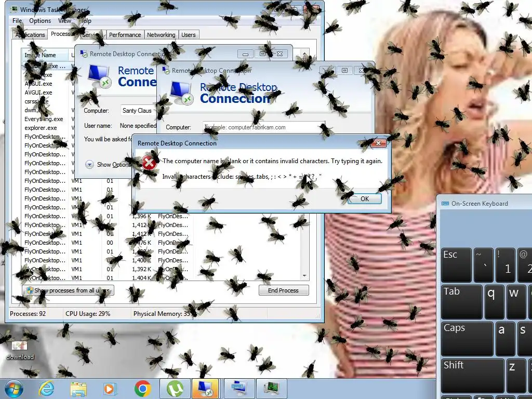Image resolution: width=532 pixels, height=399 pixels.
Task: Open the View menu in Task Manager
Action: pos(64,21)
